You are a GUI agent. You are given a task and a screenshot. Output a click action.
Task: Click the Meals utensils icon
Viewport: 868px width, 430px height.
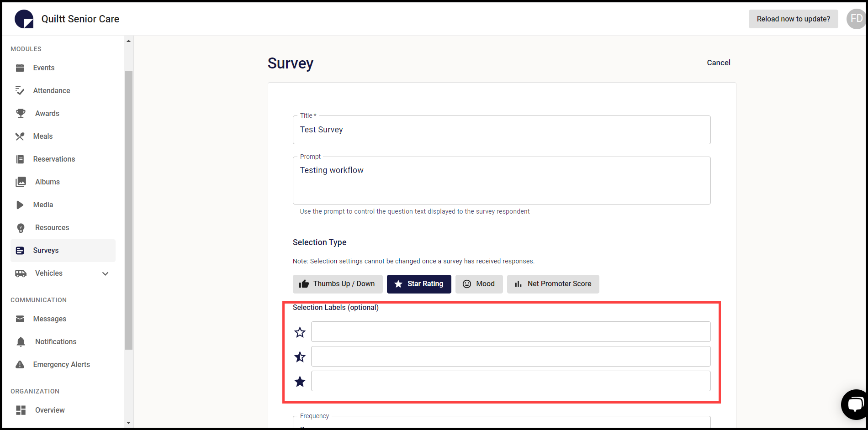pos(20,136)
